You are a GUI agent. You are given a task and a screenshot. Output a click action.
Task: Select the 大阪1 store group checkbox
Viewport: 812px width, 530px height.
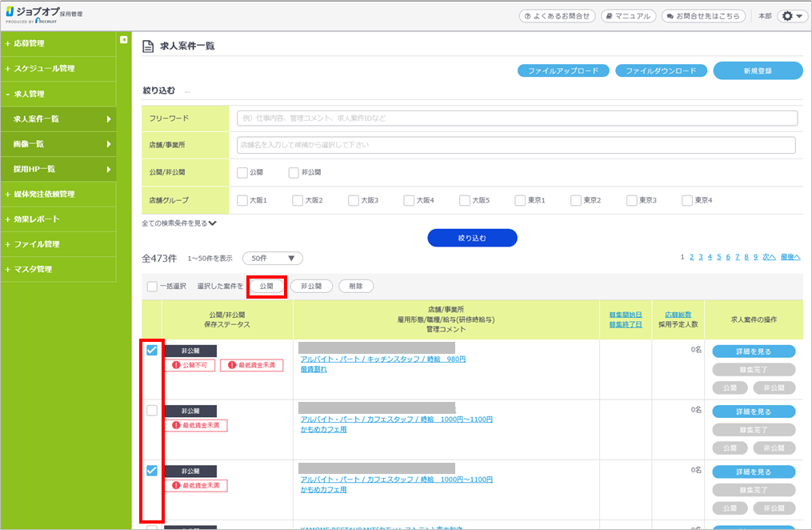pos(242,200)
